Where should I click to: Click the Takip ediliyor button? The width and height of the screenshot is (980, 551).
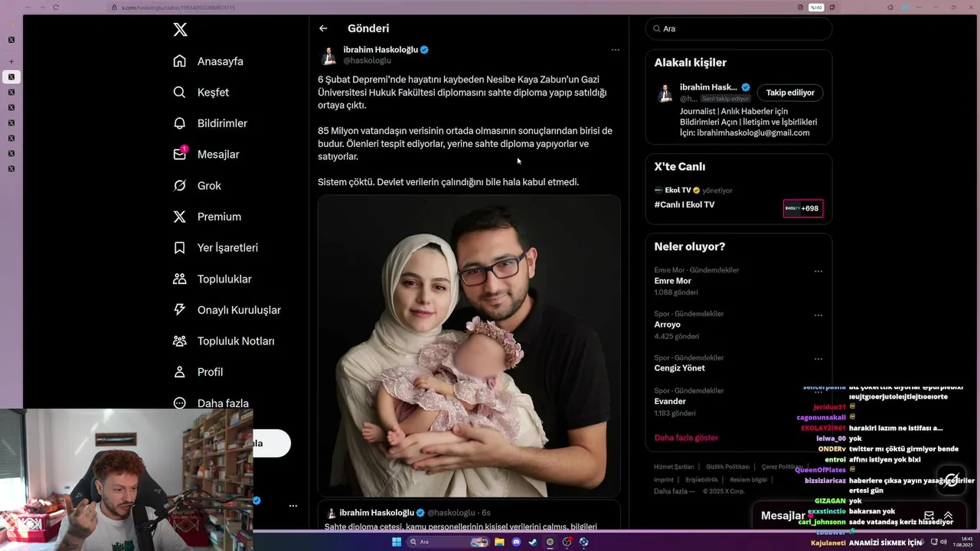[790, 93]
